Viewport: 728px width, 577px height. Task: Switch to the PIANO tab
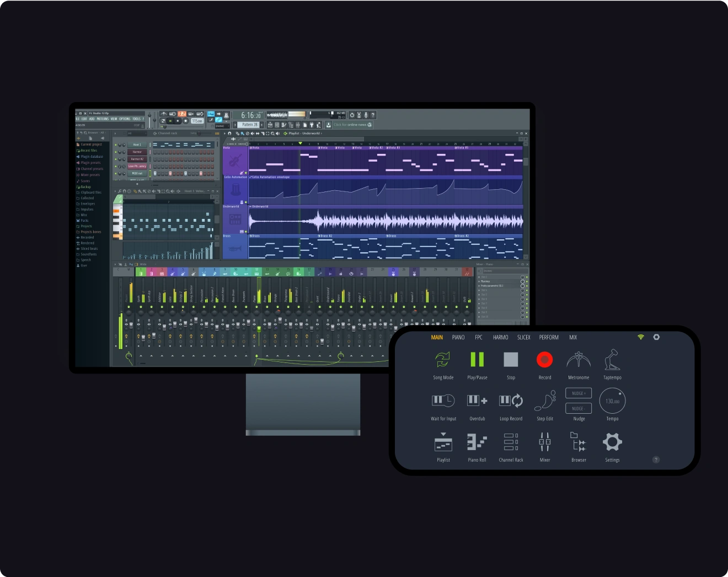[x=458, y=338]
